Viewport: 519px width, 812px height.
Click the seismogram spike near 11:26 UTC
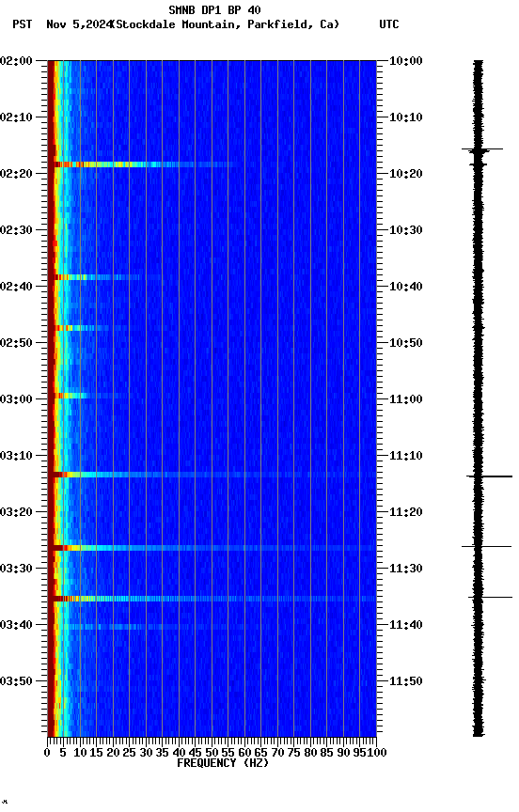pyautogui.click(x=486, y=546)
